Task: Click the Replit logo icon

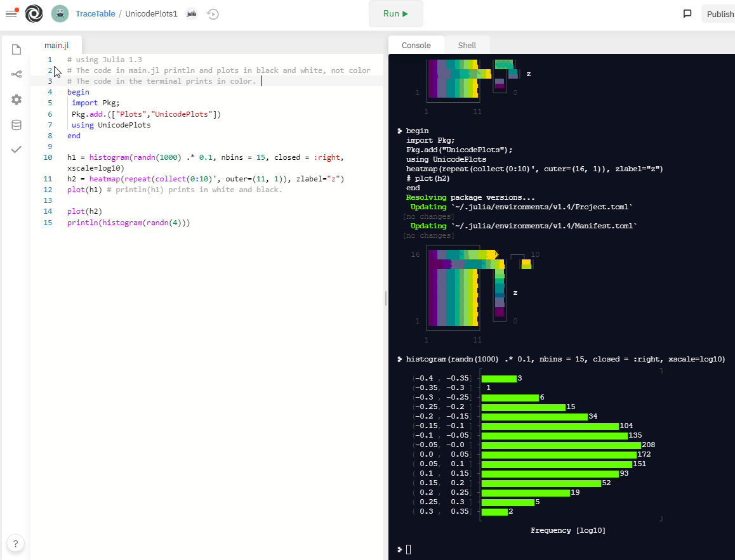Action: pos(34,13)
